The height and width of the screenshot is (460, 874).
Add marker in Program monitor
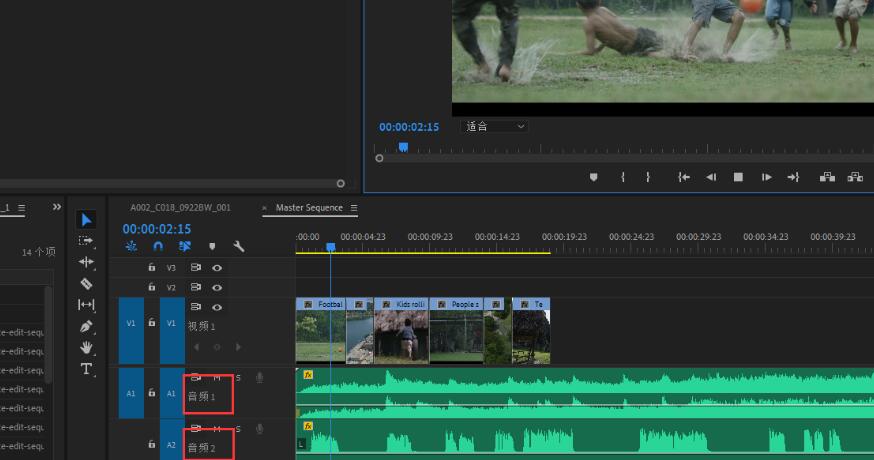click(x=594, y=177)
